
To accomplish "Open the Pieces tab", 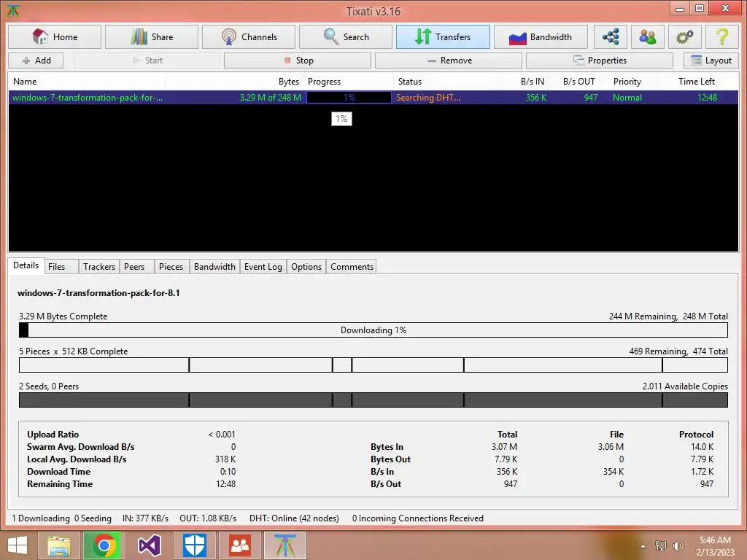I will 171,267.
